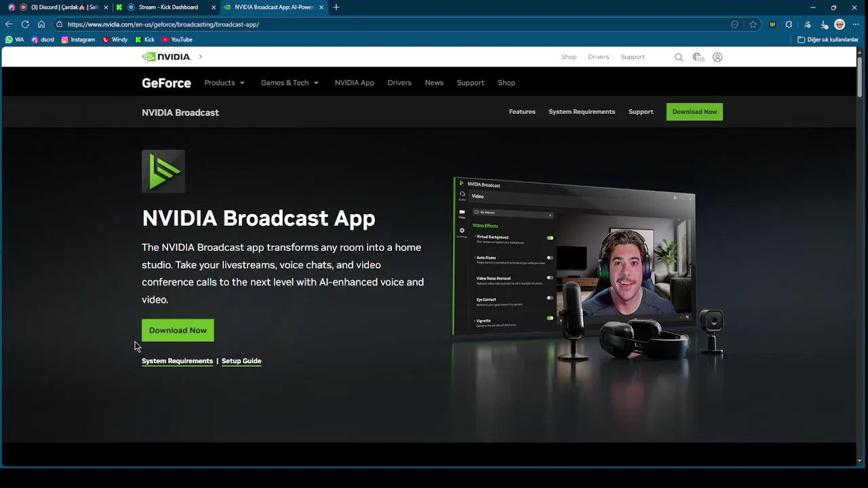
Task: Open the NVIDIA account profile icon
Action: 717,57
